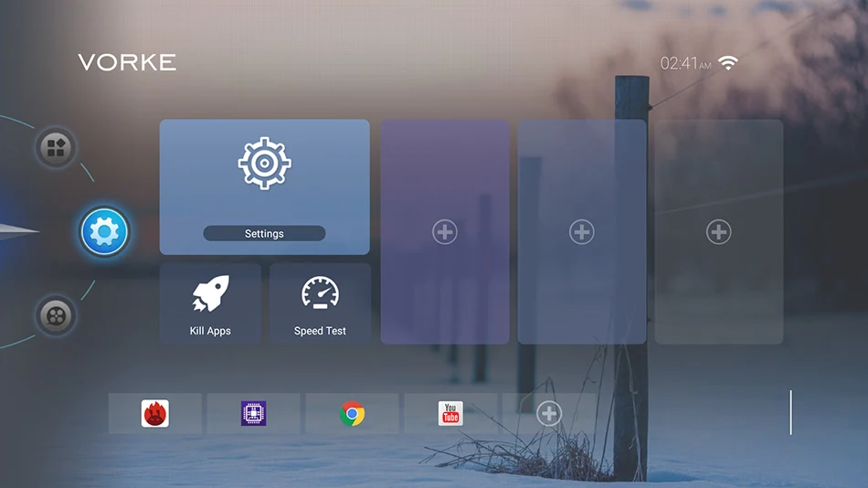Launch the AnTuTu benchmark app
The image size is (868, 488).
point(155,413)
